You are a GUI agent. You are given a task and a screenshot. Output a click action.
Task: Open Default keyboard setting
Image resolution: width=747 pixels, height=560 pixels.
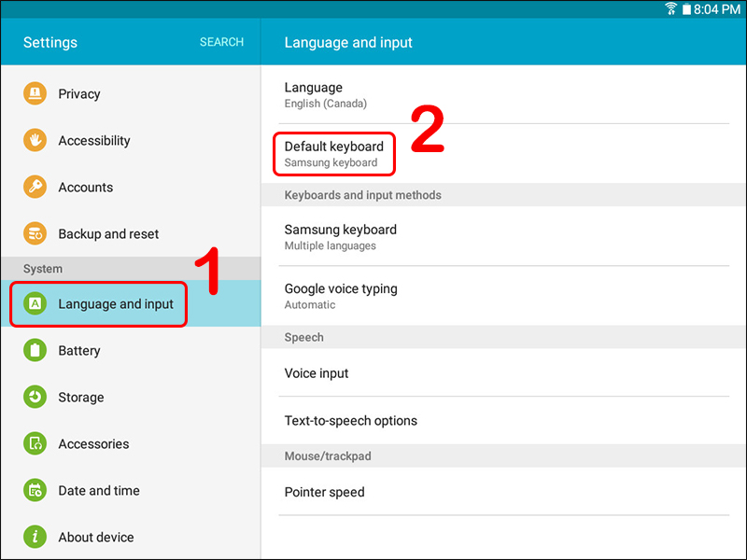coord(504,154)
